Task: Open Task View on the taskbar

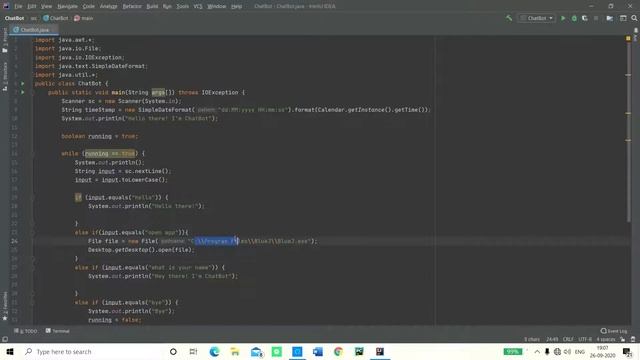Action: coord(193,351)
